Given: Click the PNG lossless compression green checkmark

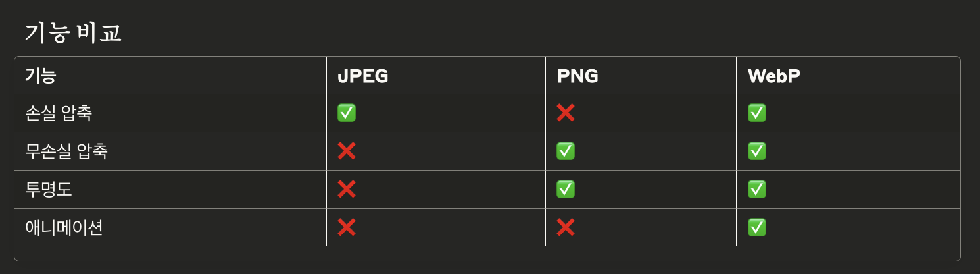Looking at the screenshot, I should (x=566, y=151).
